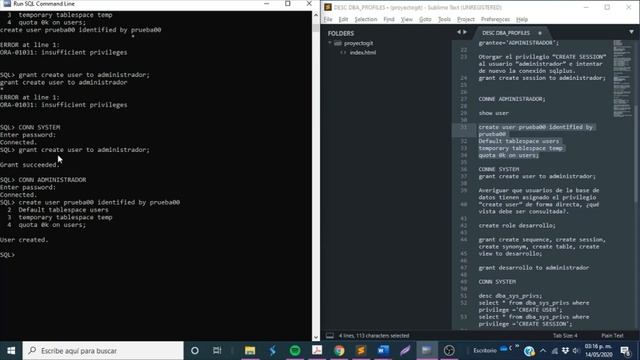The height and width of the screenshot is (360, 640).
Task: Open the Edit menu in Sublime Text
Action: point(343,19)
